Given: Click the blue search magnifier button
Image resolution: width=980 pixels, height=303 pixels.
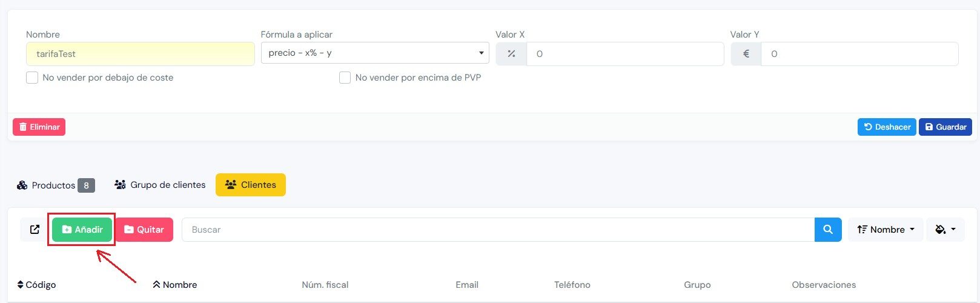Looking at the screenshot, I should click(x=827, y=230).
